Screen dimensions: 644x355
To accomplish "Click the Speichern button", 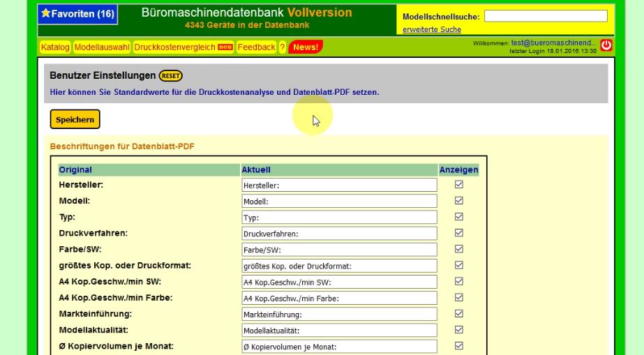I will pos(75,119).
